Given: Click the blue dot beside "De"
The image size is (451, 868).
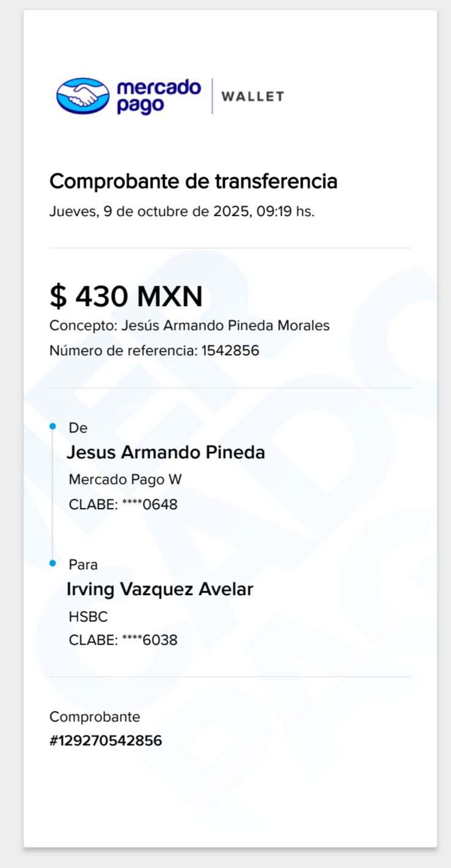Looking at the screenshot, I should pos(53,426).
